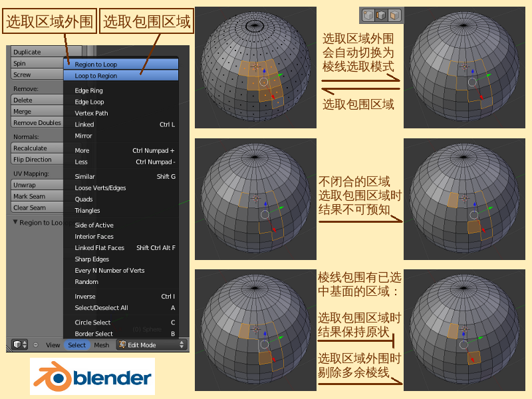Open Similar (Shift G) selection option
Screen dimensions: 532x399
121,176
